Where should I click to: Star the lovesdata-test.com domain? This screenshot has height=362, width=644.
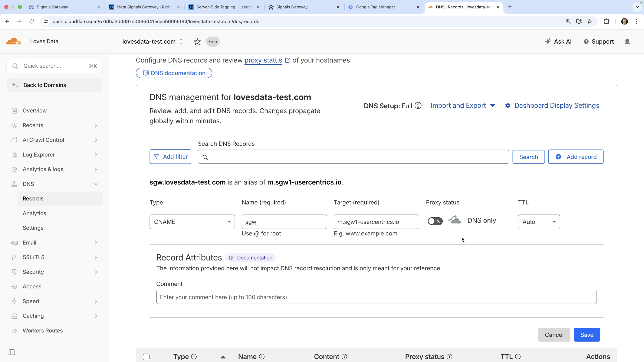point(197,41)
